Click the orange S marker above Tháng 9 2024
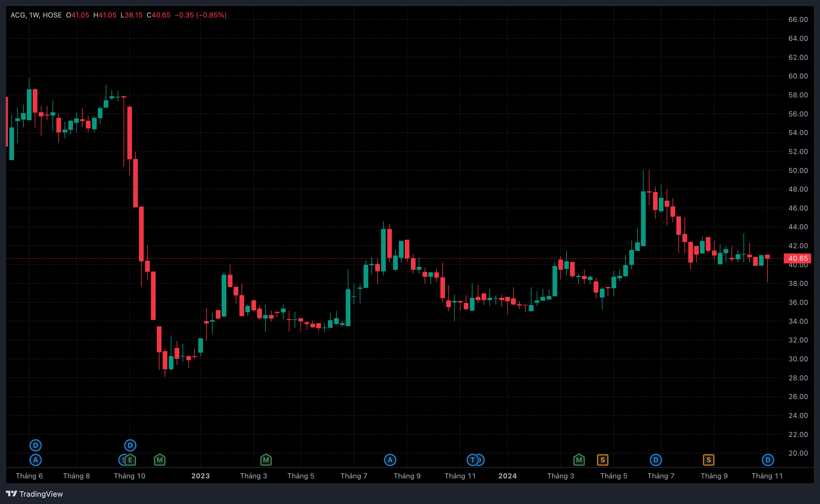820x504 pixels. point(709,460)
